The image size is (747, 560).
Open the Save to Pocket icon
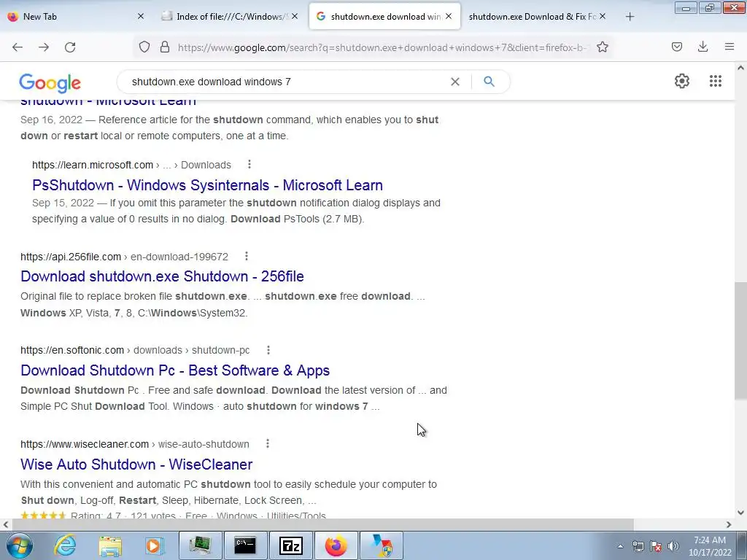point(677,47)
